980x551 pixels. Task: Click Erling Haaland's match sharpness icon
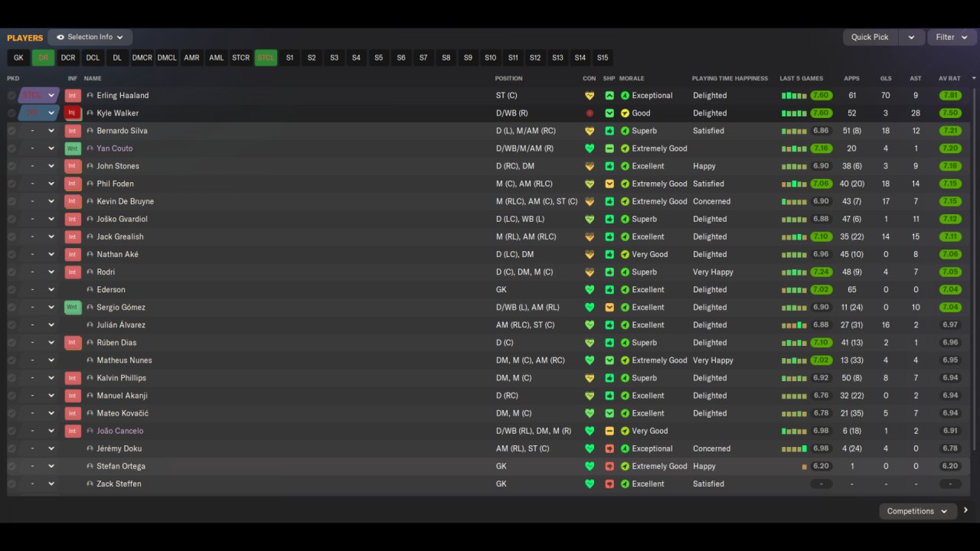pyautogui.click(x=609, y=96)
